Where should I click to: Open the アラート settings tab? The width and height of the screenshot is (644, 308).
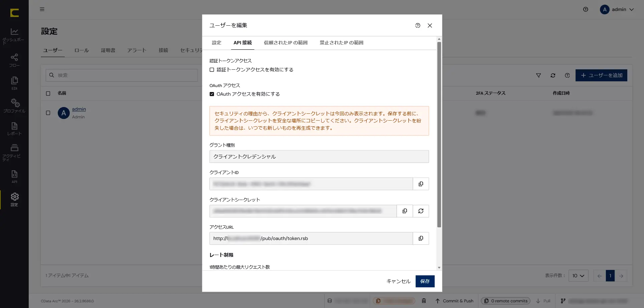(137, 50)
